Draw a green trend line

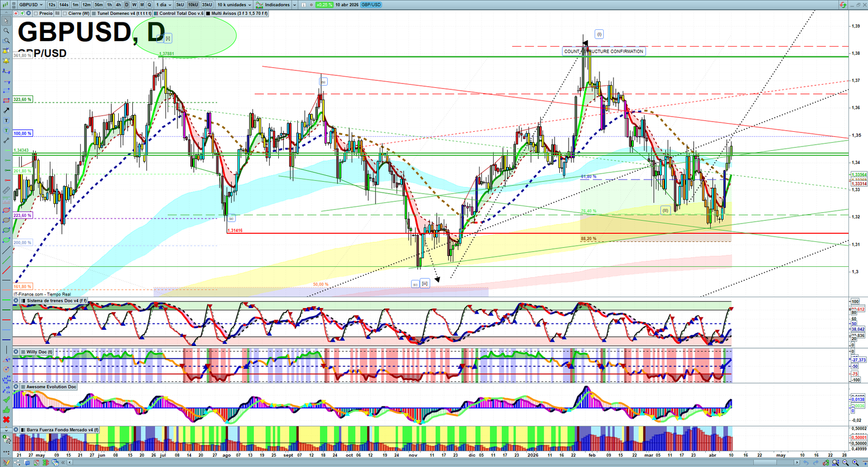click(6, 260)
